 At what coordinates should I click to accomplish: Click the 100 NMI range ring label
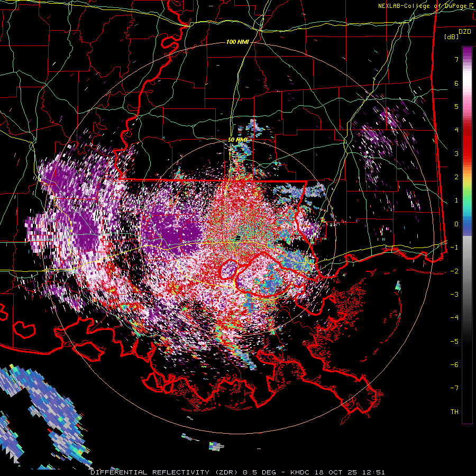click(x=237, y=42)
